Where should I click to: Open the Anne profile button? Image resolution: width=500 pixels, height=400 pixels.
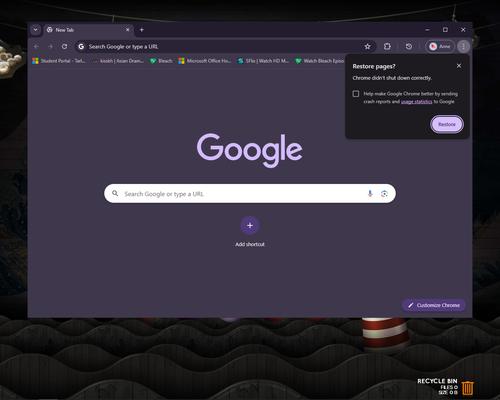[x=440, y=46]
